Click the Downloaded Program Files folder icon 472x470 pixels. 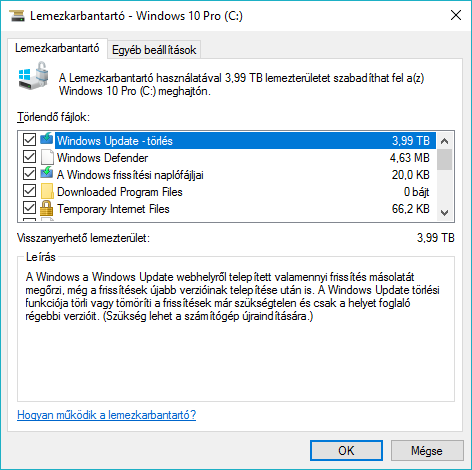[x=47, y=191]
